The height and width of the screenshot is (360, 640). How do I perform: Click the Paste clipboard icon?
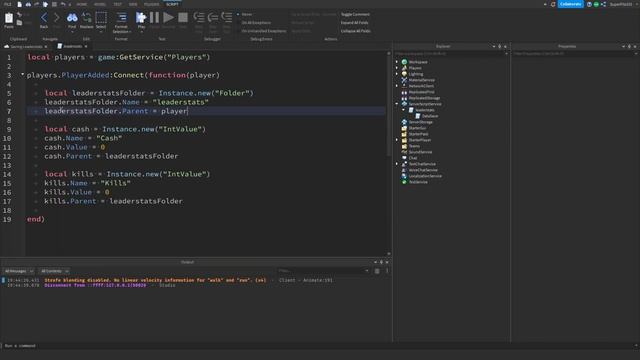click(x=9, y=18)
